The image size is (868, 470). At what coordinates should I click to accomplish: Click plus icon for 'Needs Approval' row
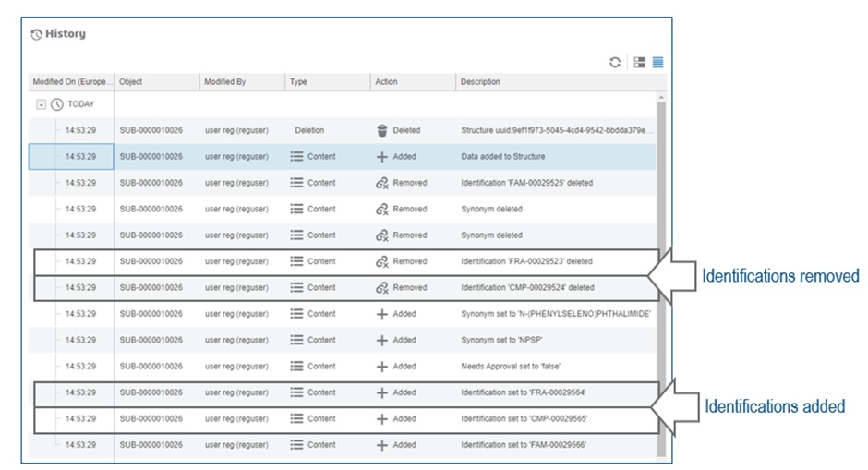click(381, 366)
